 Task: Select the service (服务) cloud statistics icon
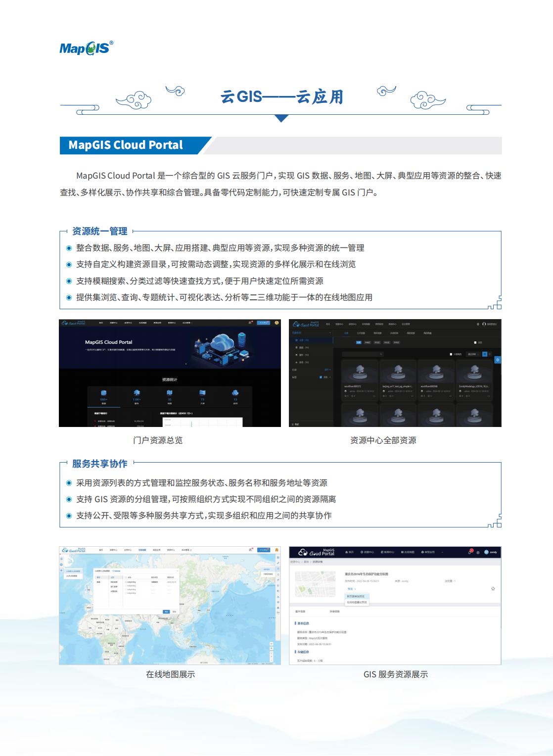137,393
